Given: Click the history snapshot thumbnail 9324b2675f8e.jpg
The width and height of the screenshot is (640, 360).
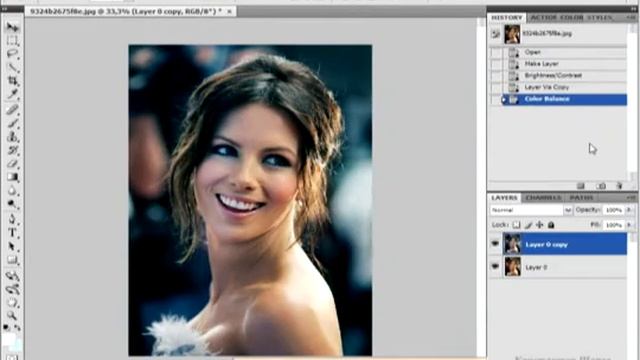Looking at the screenshot, I should [x=512, y=34].
